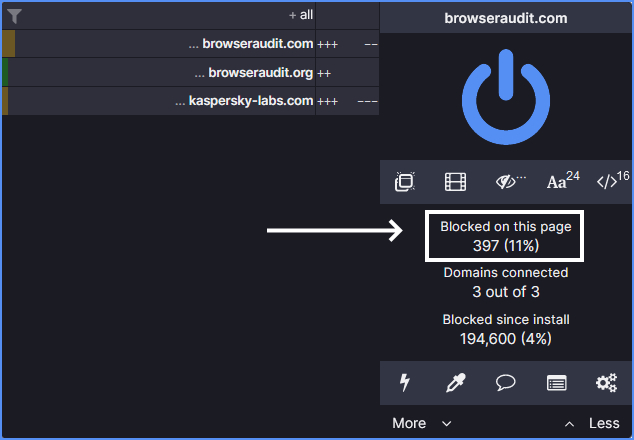The height and width of the screenshot is (440, 634).
Task: Click yellow status bar beside browseraudit.com
Action: click(8, 44)
